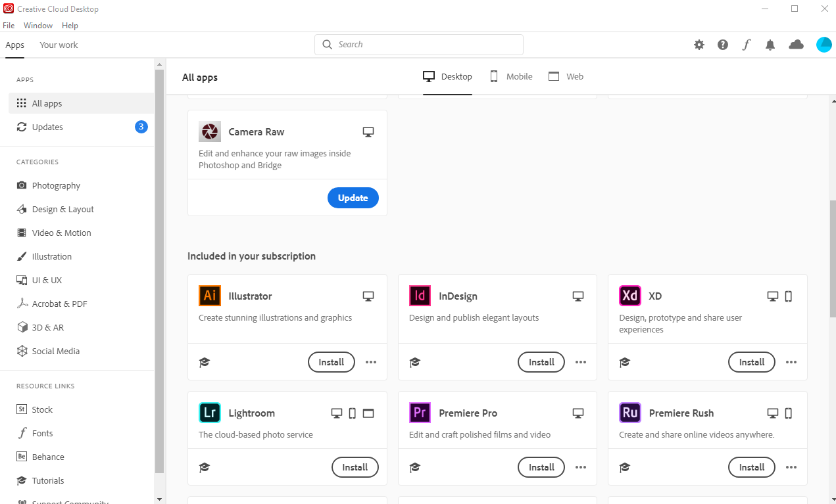Install Illustrator
The height and width of the screenshot is (504, 836).
(332, 362)
